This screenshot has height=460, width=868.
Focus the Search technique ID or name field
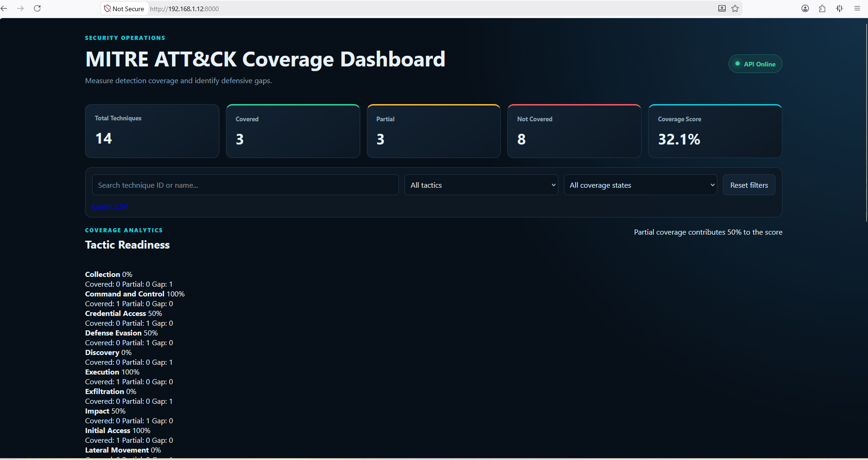(x=245, y=185)
